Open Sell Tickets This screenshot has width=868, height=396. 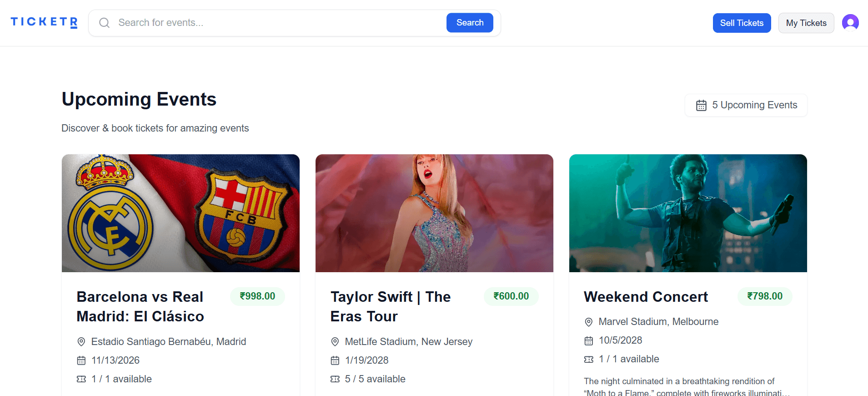[x=742, y=22]
